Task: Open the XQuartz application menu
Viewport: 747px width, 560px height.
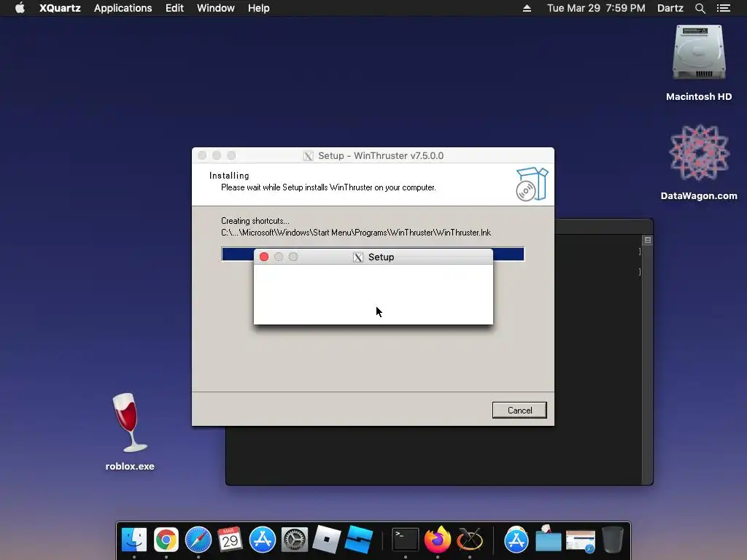Action: click(x=60, y=8)
